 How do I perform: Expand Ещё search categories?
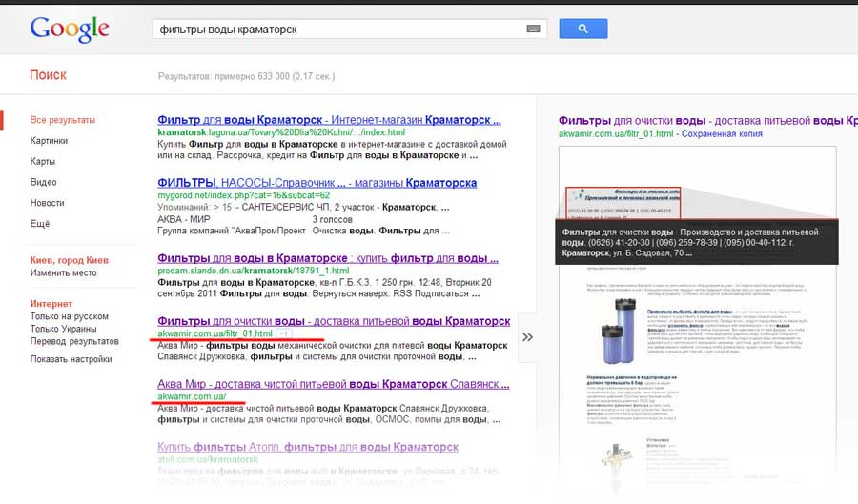(x=40, y=224)
